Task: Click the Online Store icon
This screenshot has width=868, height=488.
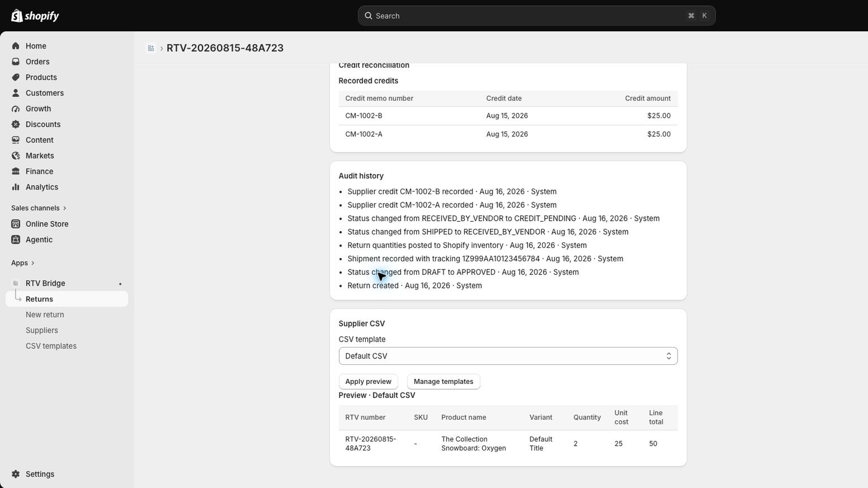Action: 16,224
